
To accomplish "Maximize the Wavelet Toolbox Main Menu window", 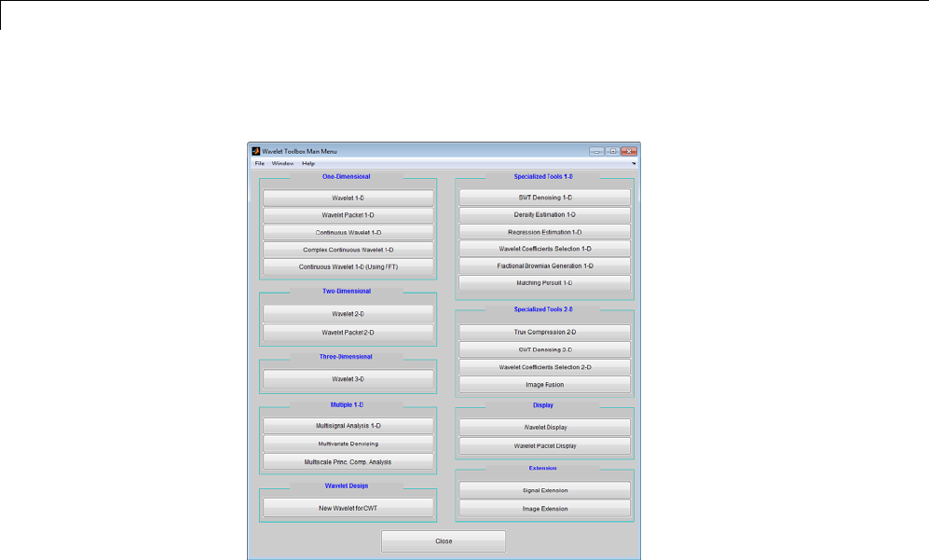I will point(612,151).
